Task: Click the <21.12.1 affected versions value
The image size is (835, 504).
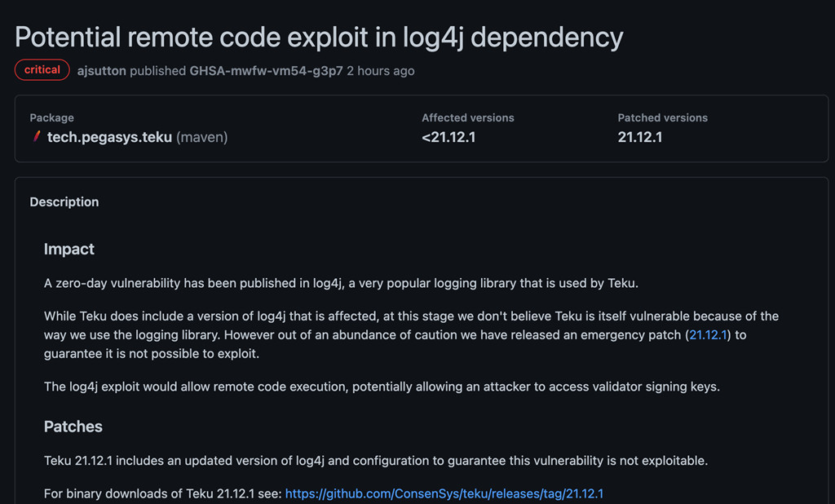Action: (x=448, y=137)
